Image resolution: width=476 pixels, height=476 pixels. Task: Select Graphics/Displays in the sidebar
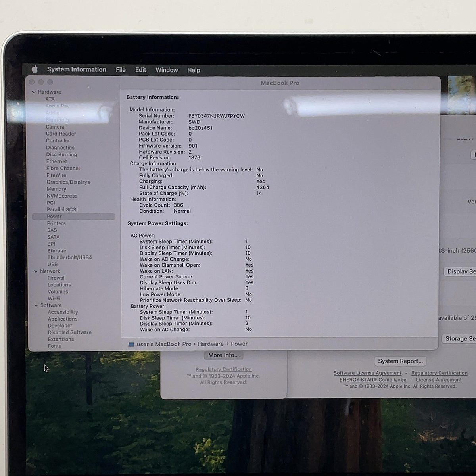(68, 182)
